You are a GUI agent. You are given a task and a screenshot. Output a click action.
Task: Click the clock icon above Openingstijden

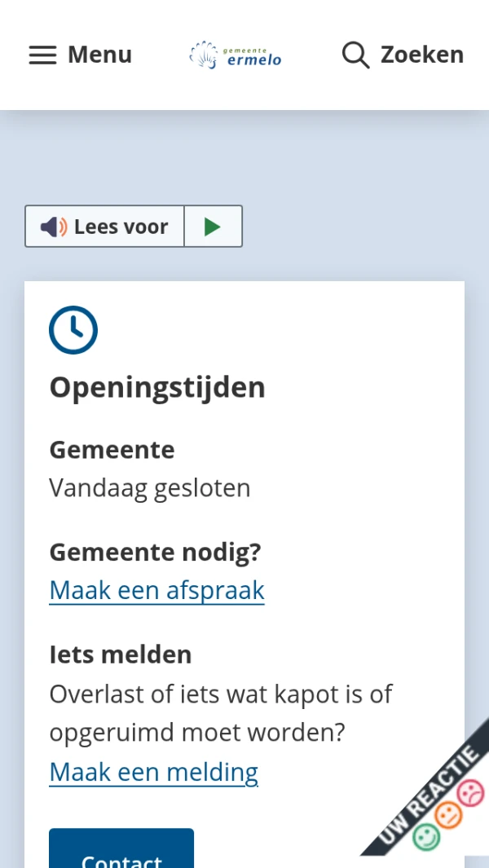click(x=73, y=330)
